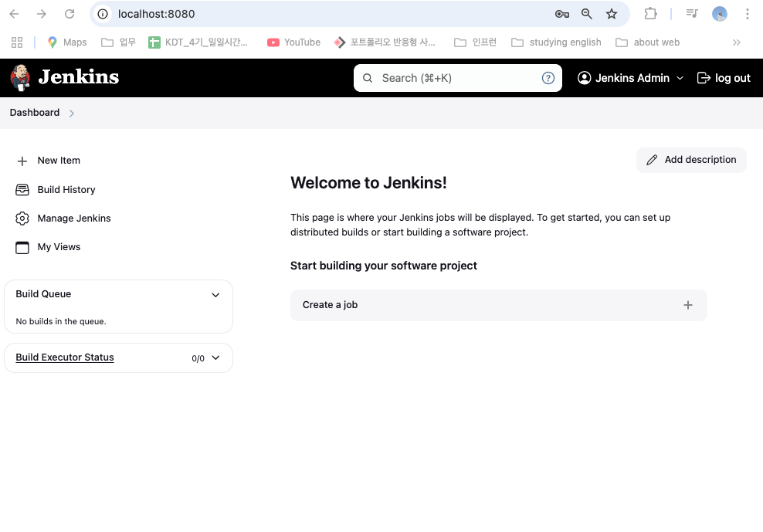Click the My Views window icon
The height and width of the screenshot is (532, 763).
pos(22,247)
